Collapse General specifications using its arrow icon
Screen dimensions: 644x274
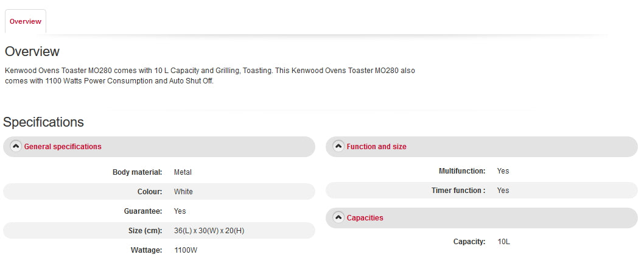16,146
